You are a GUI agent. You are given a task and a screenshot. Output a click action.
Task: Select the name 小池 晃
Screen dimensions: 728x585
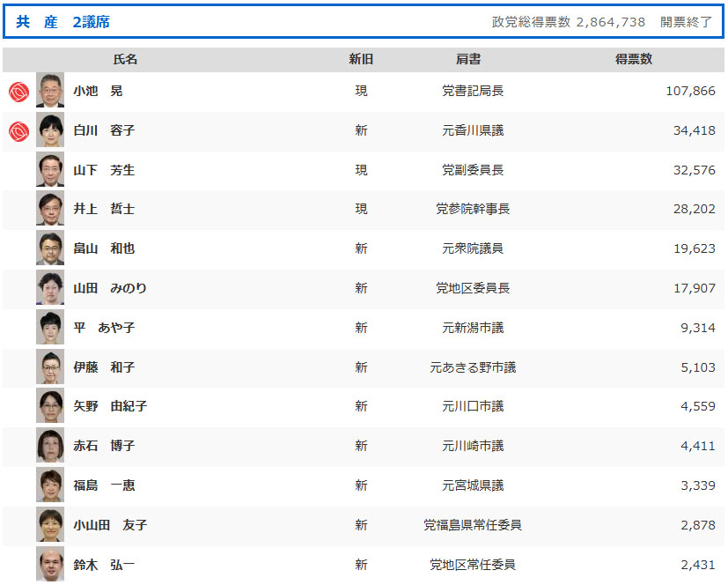point(98,91)
